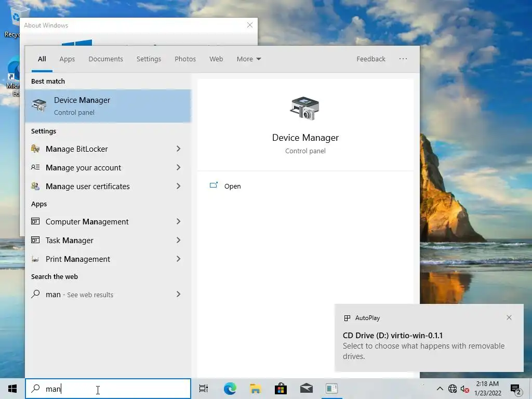The width and height of the screenshot is (532, 399).
Task: Select the All search tab
Action: coord(42,59)
